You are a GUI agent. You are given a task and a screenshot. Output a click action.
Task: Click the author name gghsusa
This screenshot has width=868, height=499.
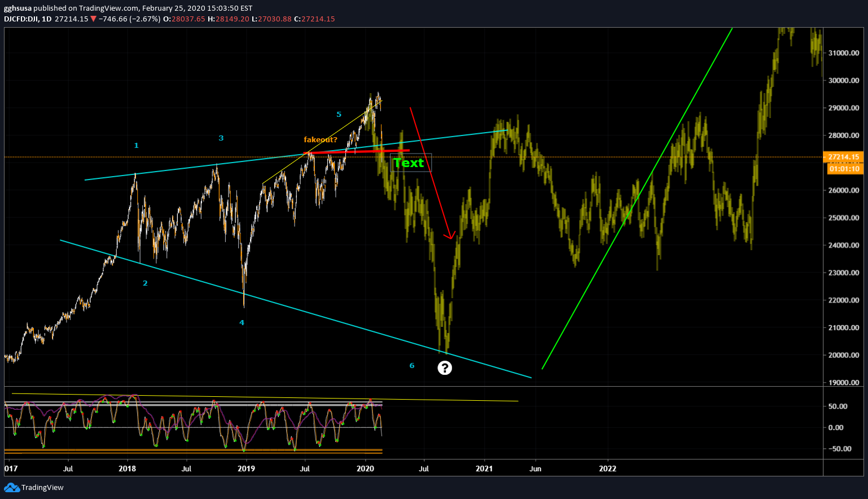(17, 8)
